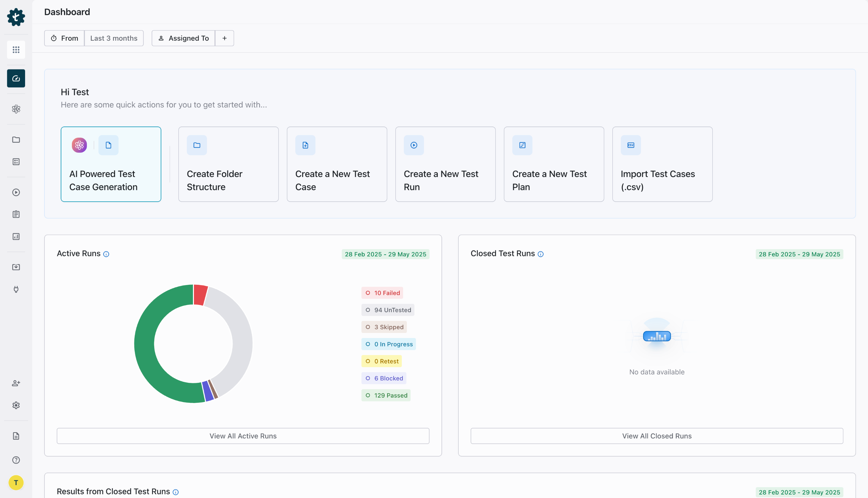
Task: Open the Last 3 months date dropdown
Action: 114,38
